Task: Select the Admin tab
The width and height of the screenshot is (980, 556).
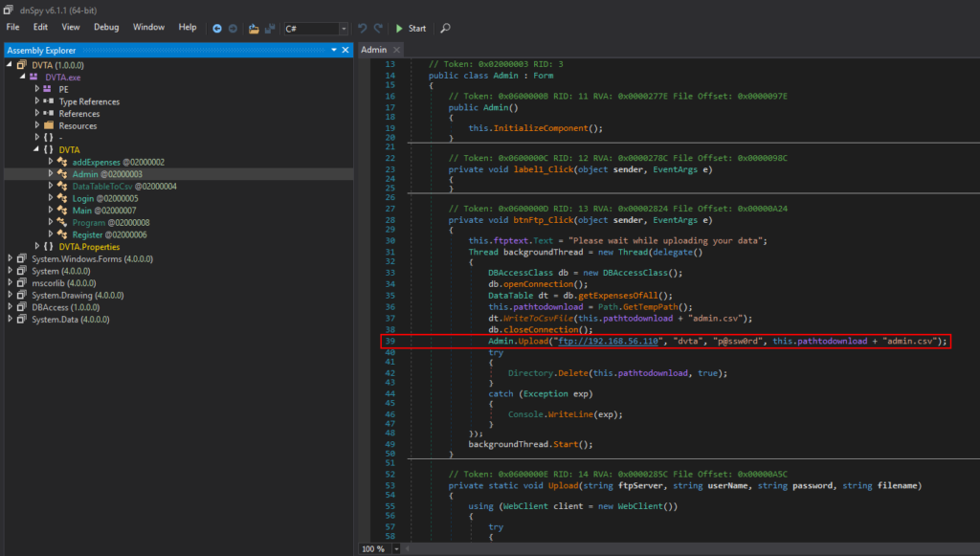Action: click(x=373, y=49)
